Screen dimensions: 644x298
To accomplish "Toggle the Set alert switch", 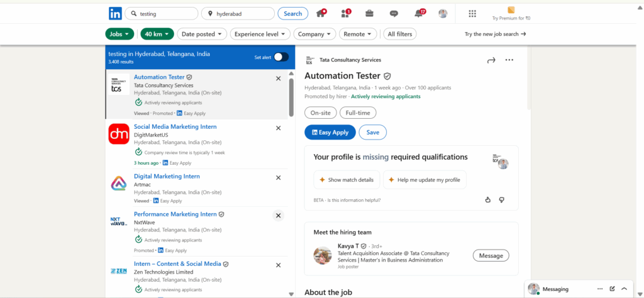I will (281, 57).
